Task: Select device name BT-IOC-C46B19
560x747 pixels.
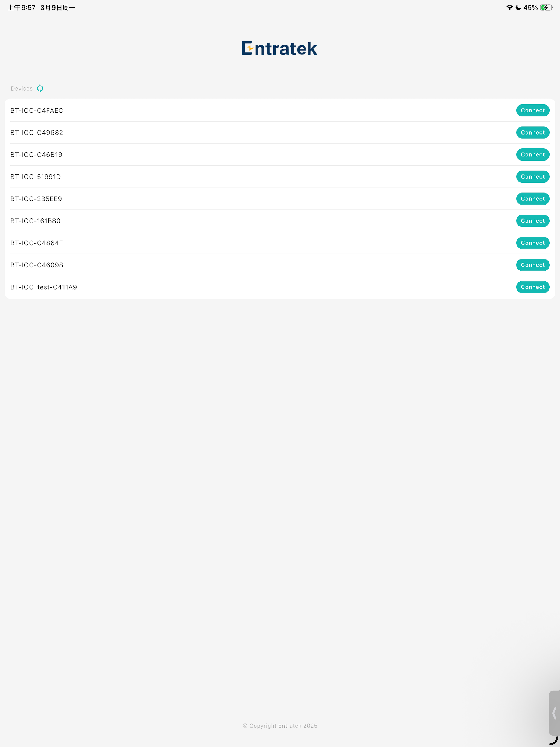Action: click(36, 155)
